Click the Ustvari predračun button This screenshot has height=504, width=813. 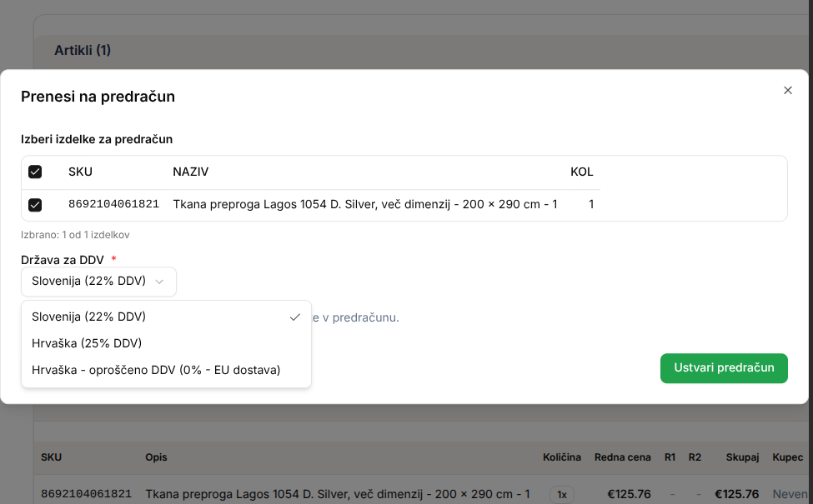[x=723, y=368]
